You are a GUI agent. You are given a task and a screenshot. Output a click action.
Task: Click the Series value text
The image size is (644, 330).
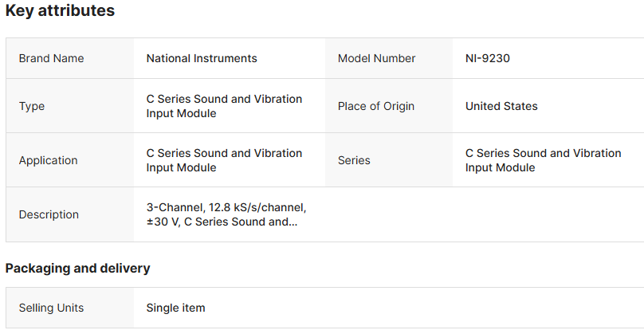[543, 160]
